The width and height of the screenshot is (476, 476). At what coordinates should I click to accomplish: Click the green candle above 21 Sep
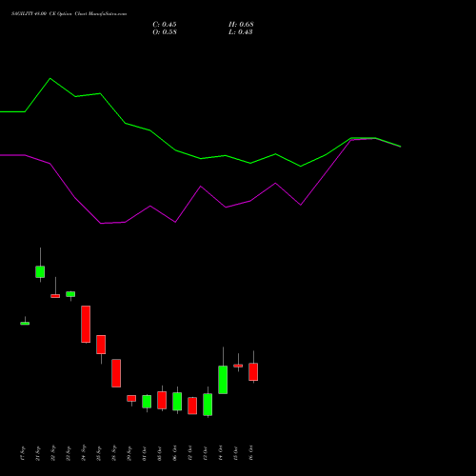[x=40, y=272]
